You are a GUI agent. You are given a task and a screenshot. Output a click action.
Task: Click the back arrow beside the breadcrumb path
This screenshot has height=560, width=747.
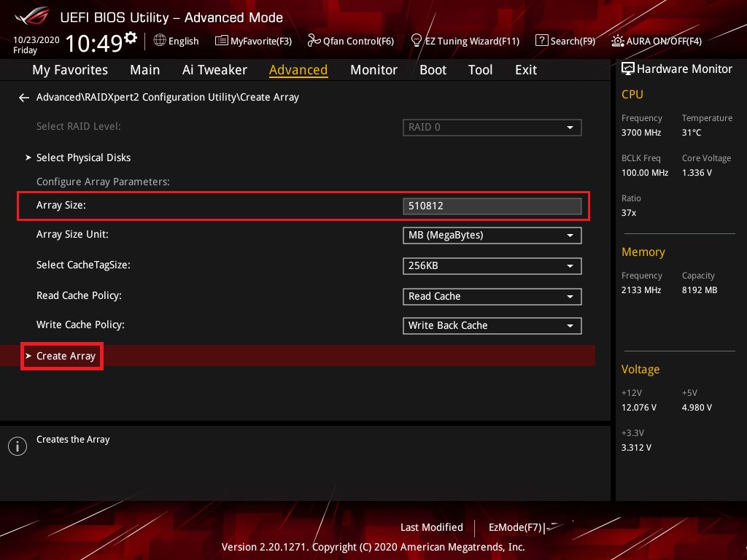(24, 98)
